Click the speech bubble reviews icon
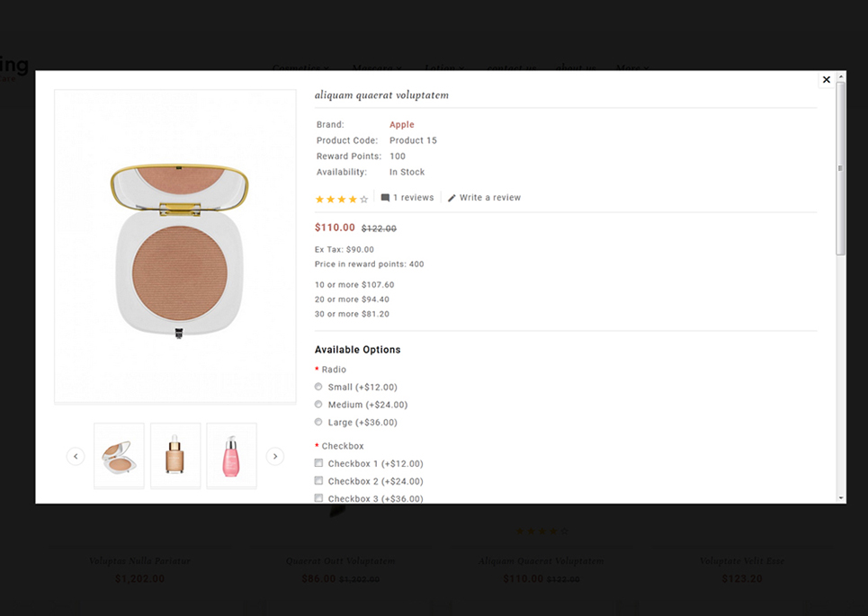 click(x=385, y=198)
